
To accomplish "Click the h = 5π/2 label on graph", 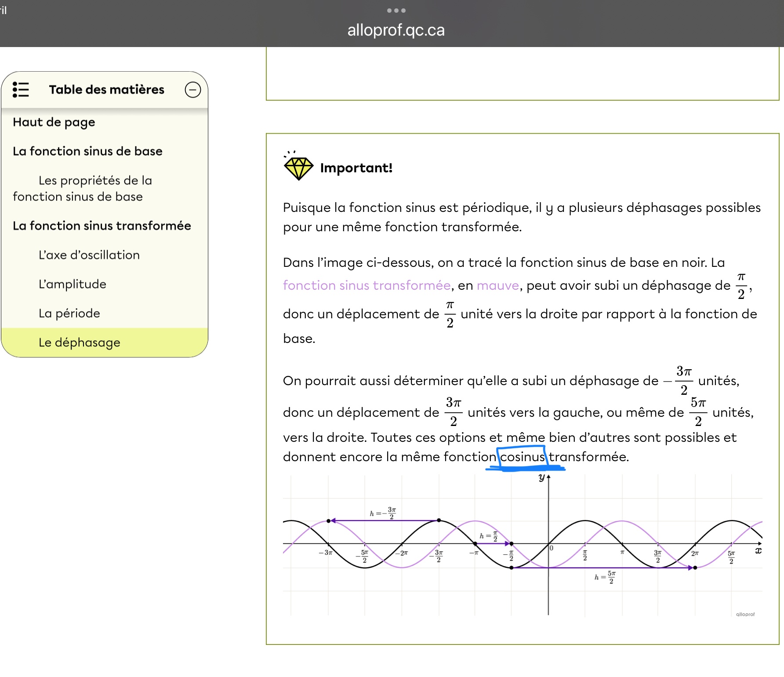I will 605,577.
